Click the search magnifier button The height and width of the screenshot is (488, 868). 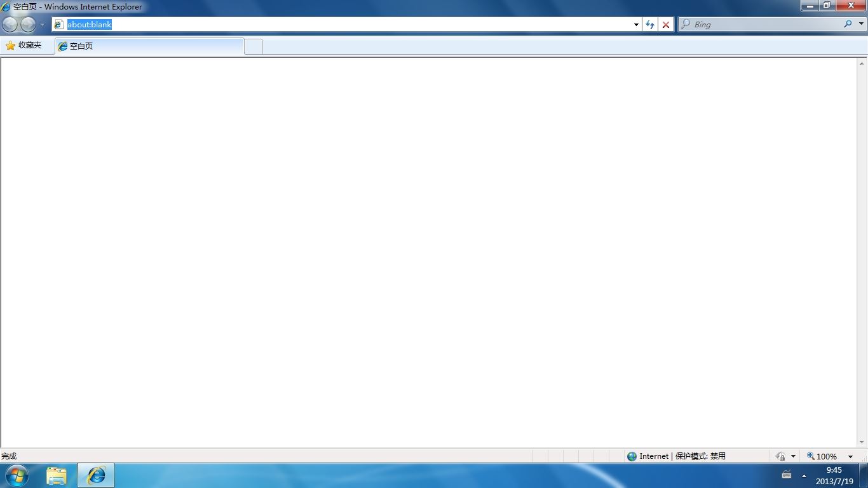tap(848, 24)
